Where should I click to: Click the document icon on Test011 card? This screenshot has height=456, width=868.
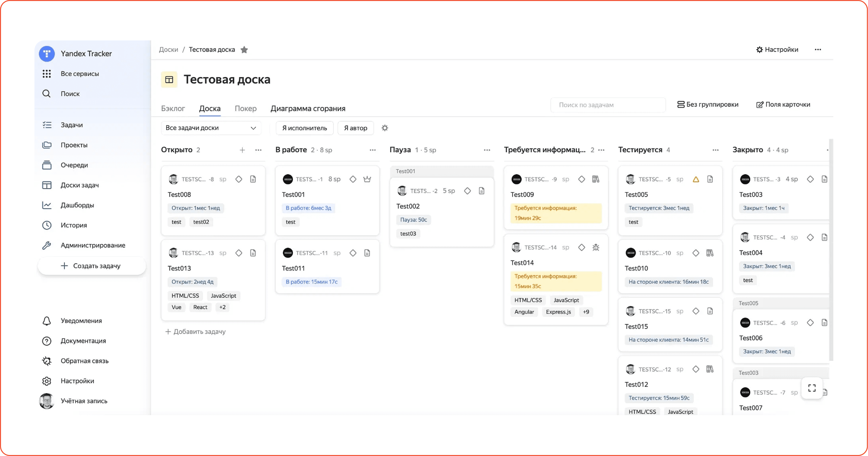[367, 253]
